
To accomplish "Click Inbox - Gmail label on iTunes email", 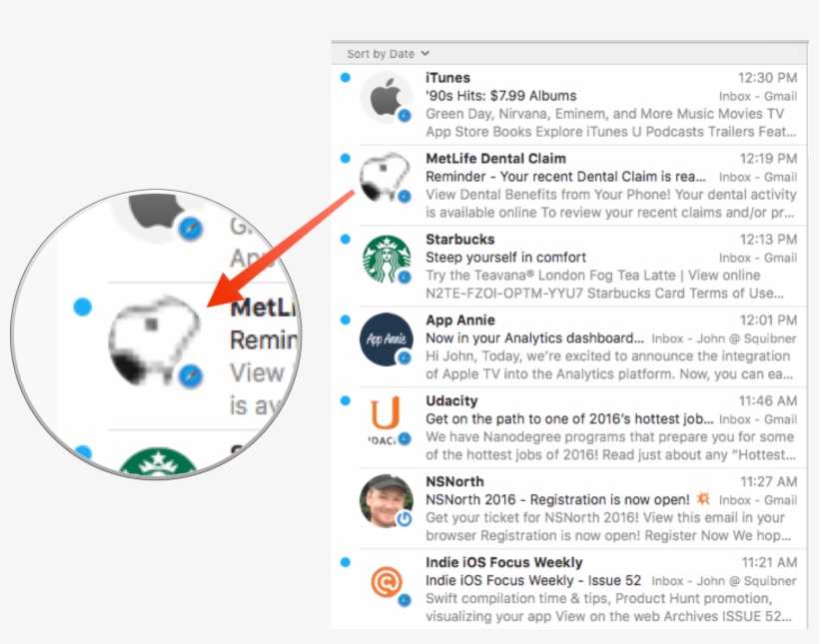I will pos(758,97).
